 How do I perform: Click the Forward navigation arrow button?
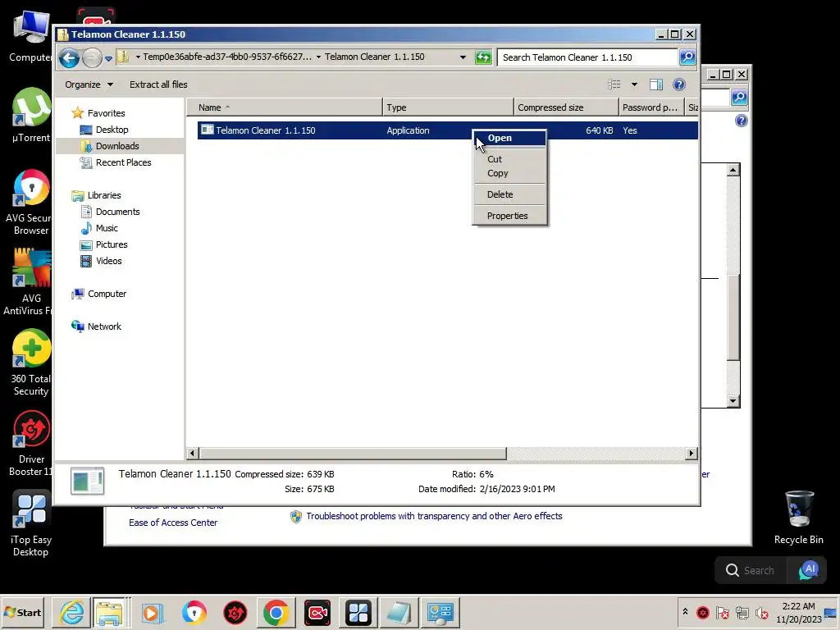coord(92,57)
